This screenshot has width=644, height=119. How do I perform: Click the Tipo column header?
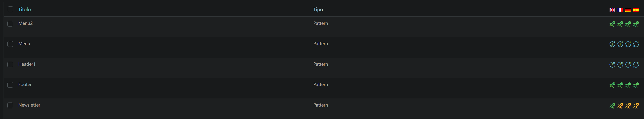(x=318, y=10)
